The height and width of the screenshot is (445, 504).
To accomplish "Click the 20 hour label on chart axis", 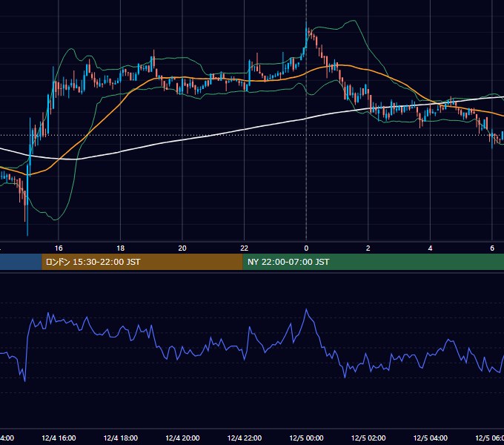I will coord(182,248).
